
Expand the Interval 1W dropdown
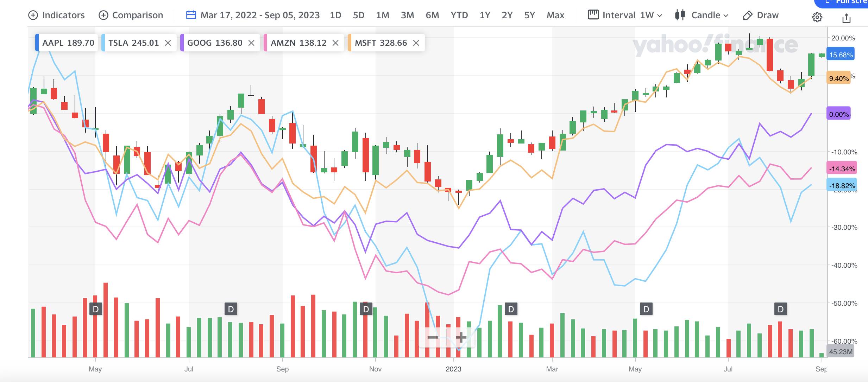[625, 15]
